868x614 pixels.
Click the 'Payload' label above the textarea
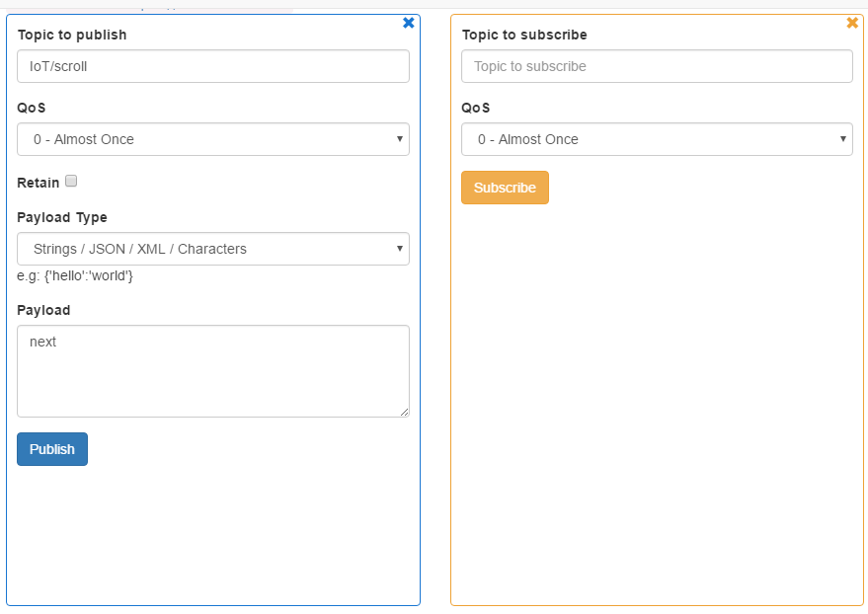43,310
